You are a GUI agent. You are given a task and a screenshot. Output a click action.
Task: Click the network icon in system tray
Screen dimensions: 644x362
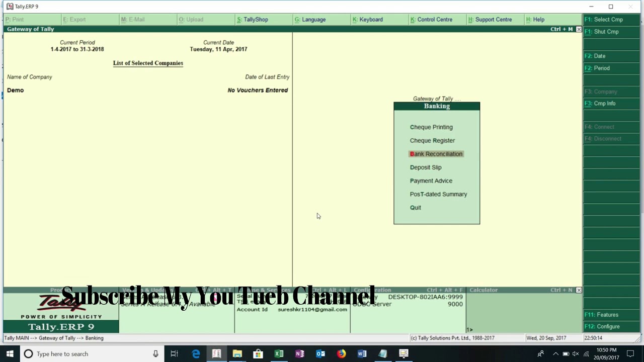coord(586,354)
